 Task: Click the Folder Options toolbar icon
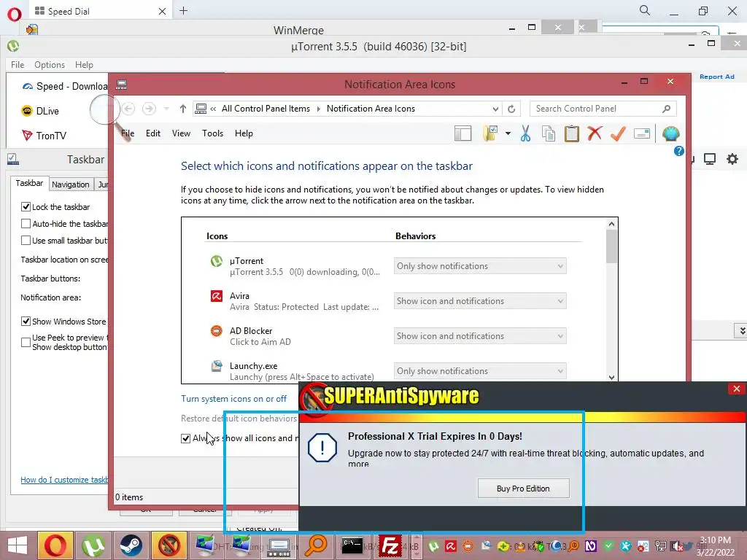tap(490, 134)
